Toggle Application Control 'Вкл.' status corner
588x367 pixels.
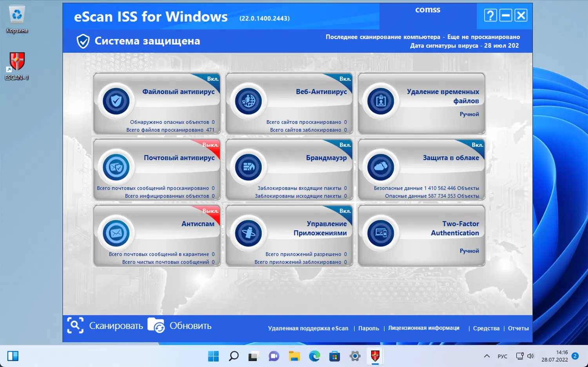point(345,211)
